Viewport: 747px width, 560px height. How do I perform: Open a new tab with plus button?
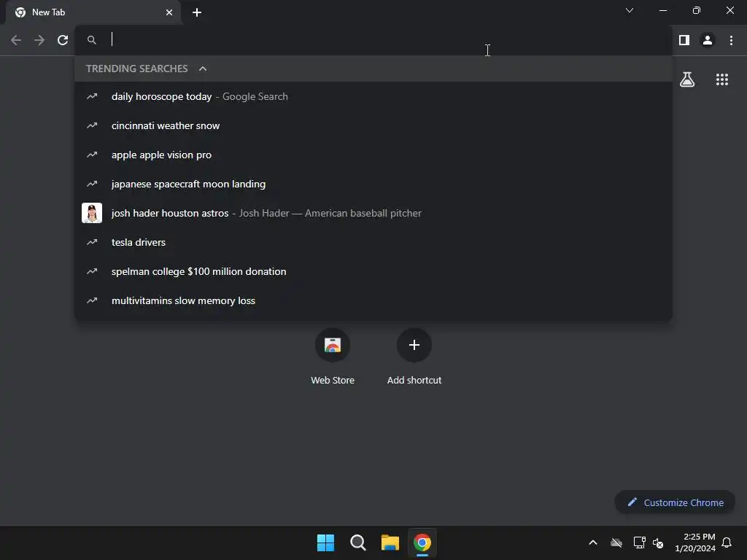(x=197, y=12)
